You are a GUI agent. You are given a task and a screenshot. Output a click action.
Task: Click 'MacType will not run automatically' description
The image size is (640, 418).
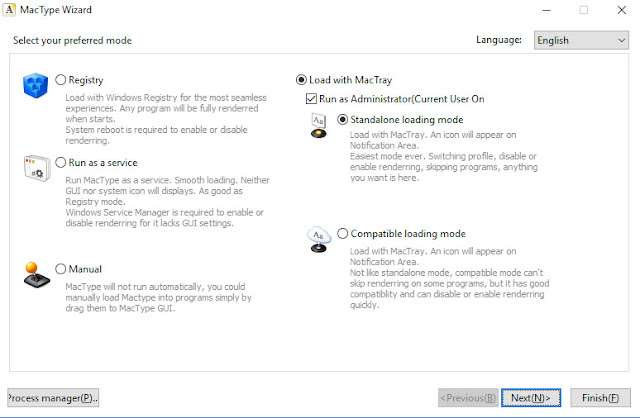(x=158, y=297)
